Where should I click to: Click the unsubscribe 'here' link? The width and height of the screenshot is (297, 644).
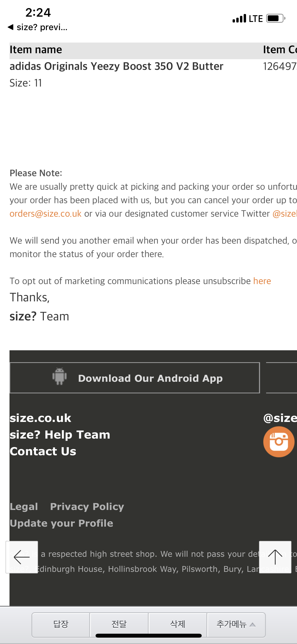pyautogui.click(x=262, y=281)
